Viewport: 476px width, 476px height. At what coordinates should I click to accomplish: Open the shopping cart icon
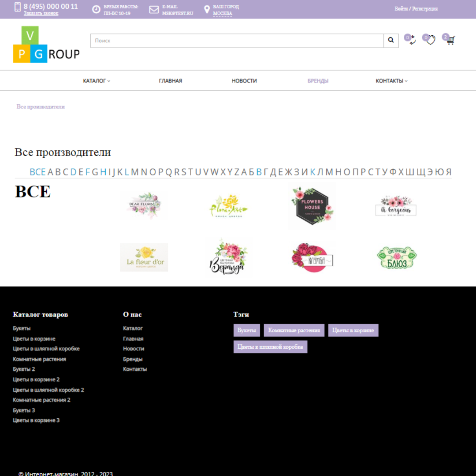point(450,41)
